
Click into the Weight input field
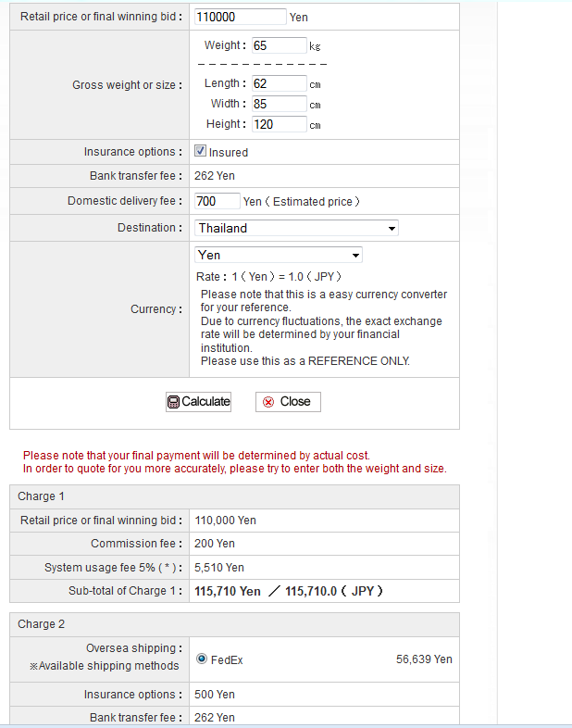[x=279, y=45]
